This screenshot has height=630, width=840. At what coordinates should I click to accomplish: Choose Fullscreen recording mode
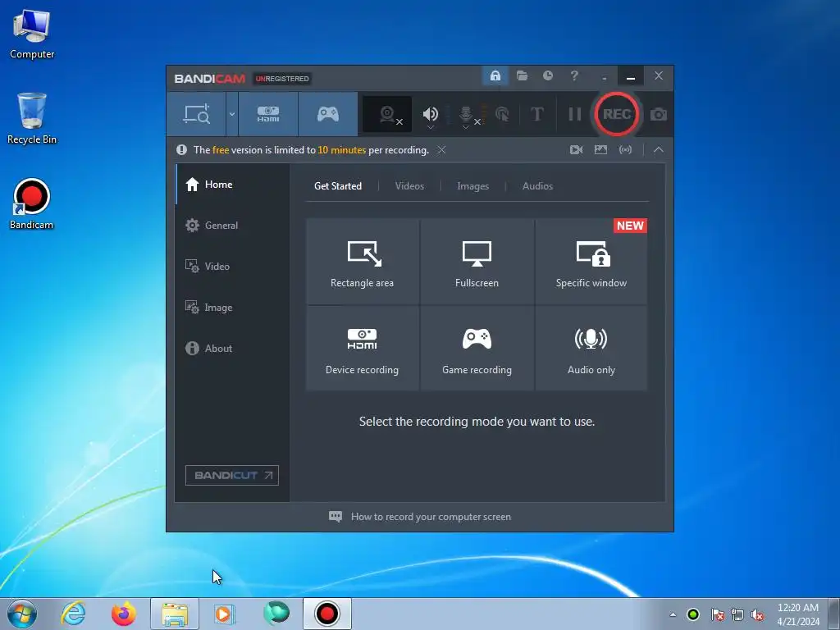[477, 262]
